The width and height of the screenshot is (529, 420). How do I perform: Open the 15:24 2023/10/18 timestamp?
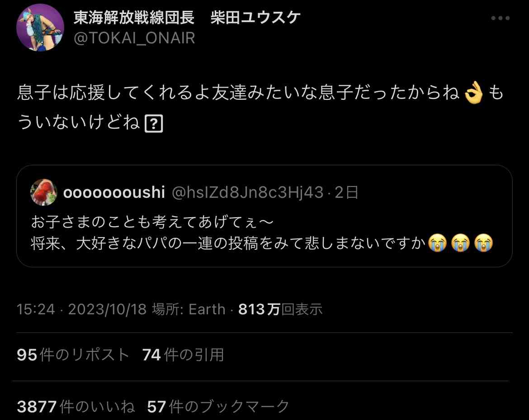(x=82, y=309)
